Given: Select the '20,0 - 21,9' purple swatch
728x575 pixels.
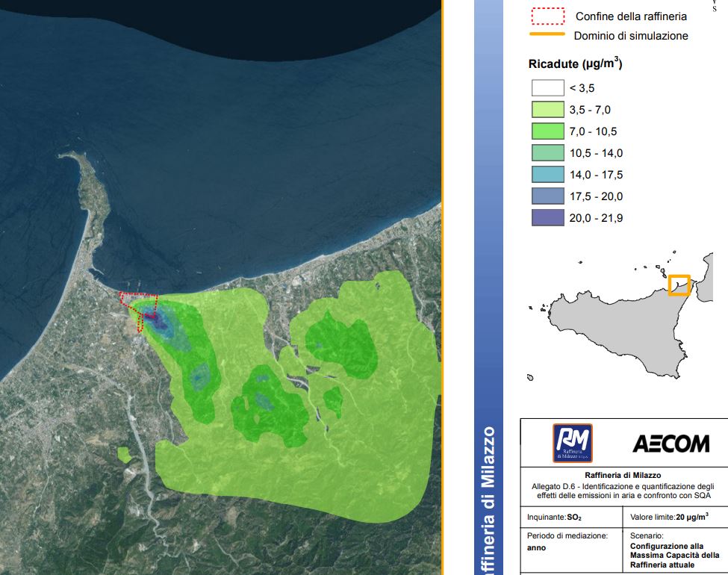Looking at the screenshot, I should point(547,218).
